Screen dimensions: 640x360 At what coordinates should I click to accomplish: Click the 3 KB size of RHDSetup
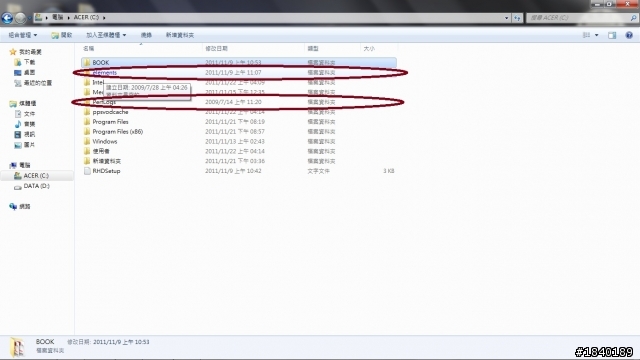pyautogui.click(x=389, y=171)
